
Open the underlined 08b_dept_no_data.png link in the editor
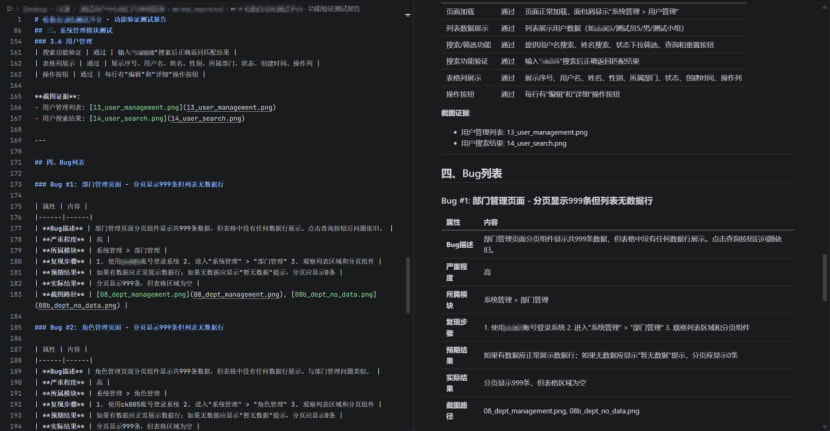(x=78, y=306)
